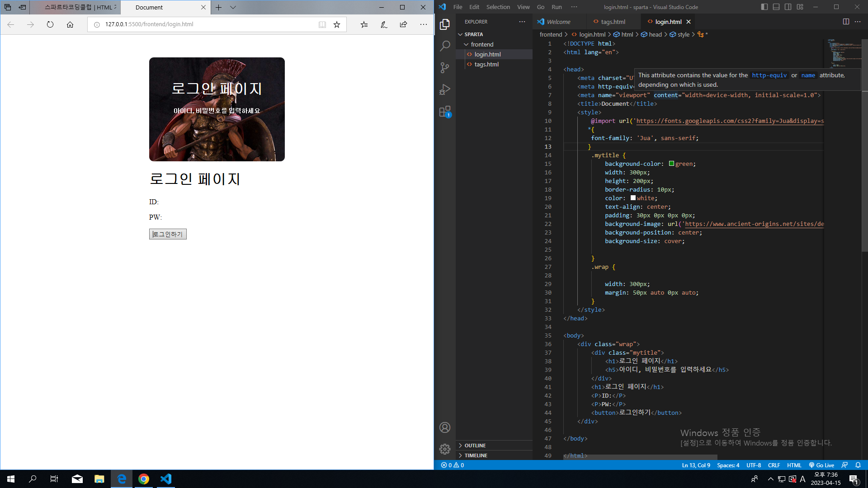Show tabs you've set aside in Edge
The height and width of the screenshot is (488, 868).
click(8, 7)
